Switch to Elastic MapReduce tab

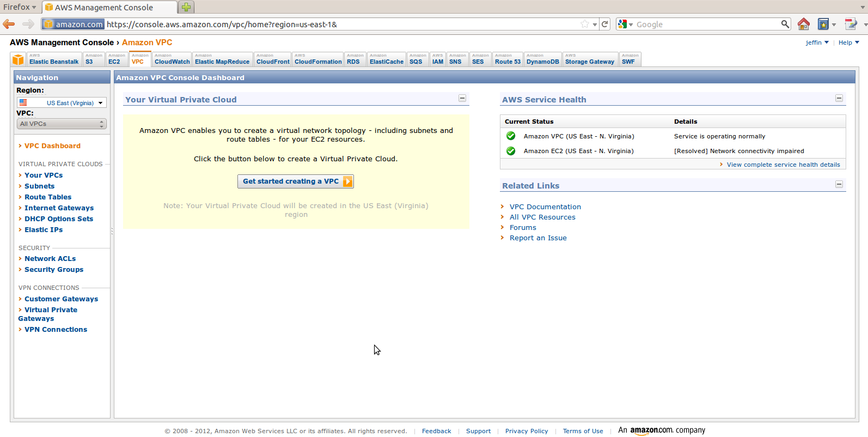click(x=222, y=59)
